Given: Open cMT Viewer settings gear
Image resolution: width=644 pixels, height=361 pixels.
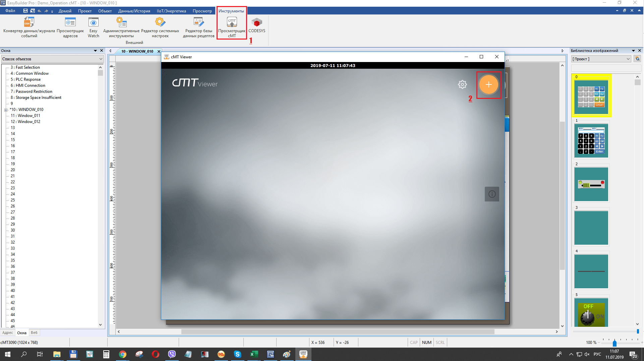Looking at the screenshot, I should [x=462, y=84].
